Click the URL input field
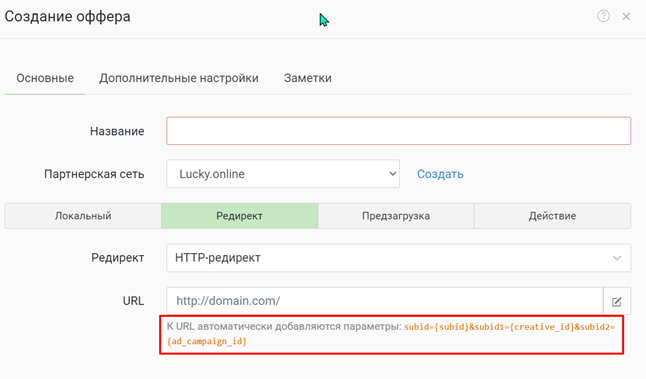Viewport: 646px width, 379px height. click(x=385, y=301)
